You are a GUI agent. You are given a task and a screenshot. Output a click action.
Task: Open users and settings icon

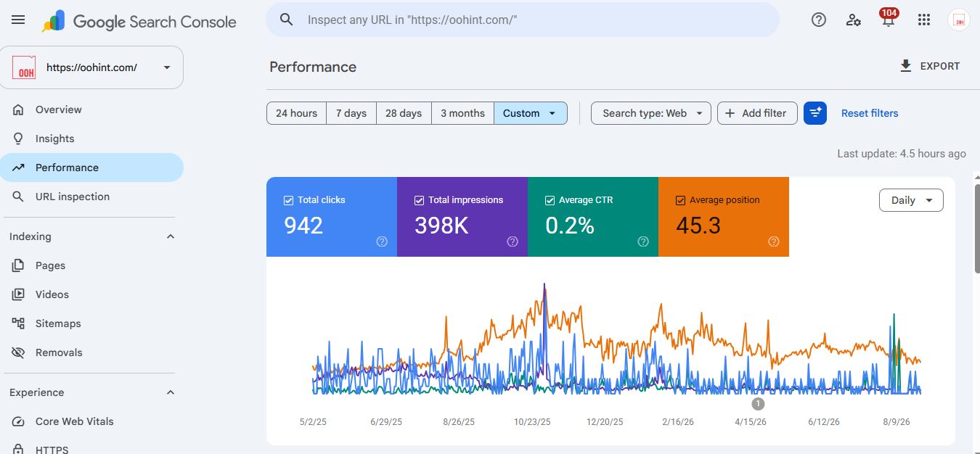click(854, 20)
